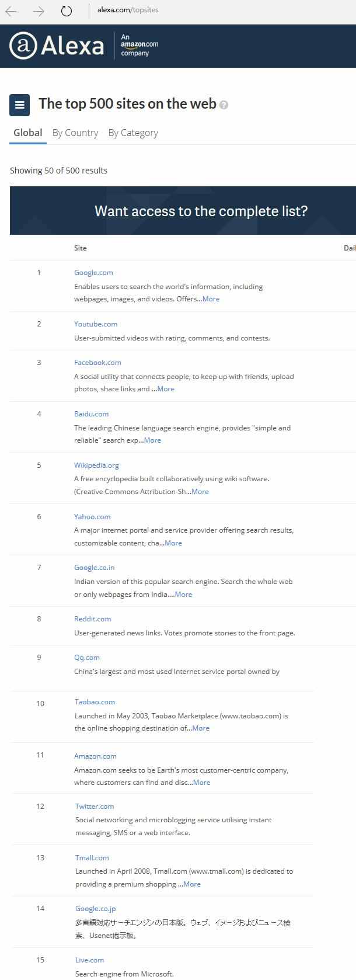Open the Youtube.com site link
Image resolution: width=356 pixels, height=980 pixels.
pyautogui.click(x=96, y=324)
